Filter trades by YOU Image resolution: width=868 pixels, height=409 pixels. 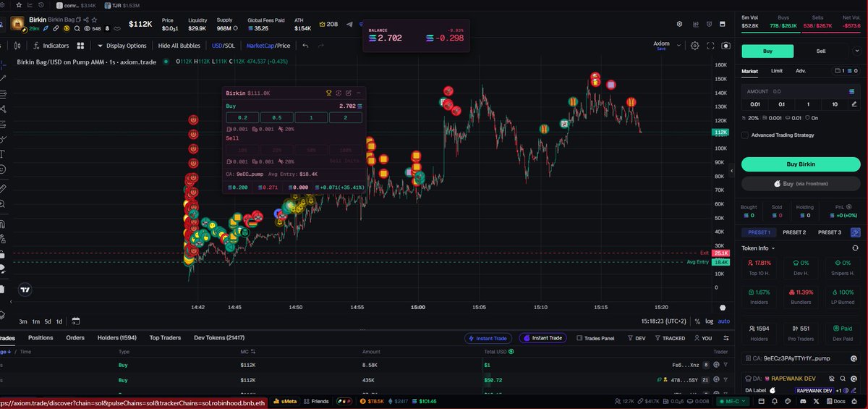pos(702,338)
